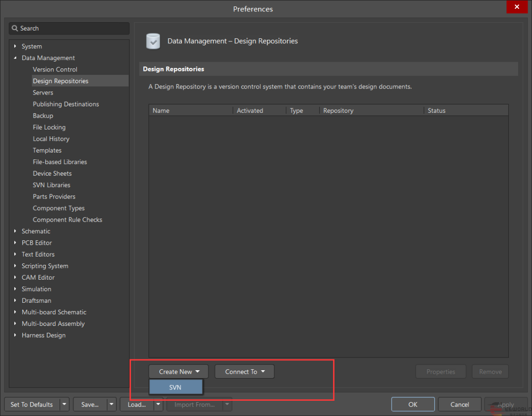Viewport: 532px width, 416px height.
Task: Select the Harness Design tree label
Action: tap(43, 335)
